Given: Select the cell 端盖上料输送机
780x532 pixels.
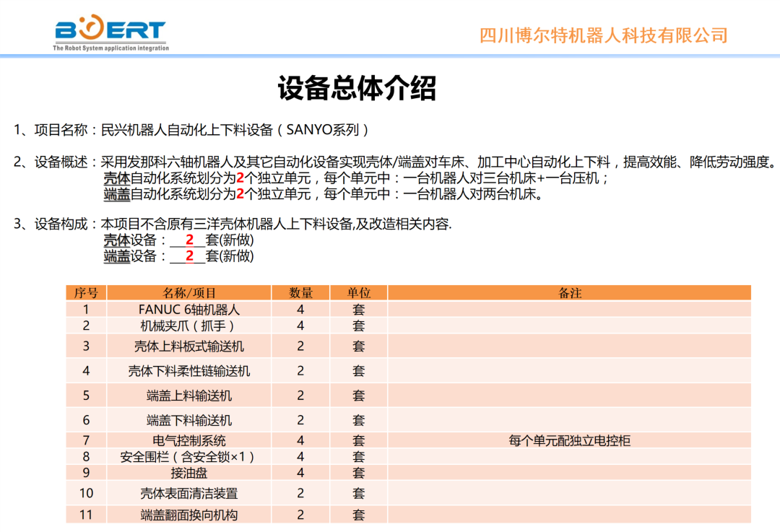Looking at the screenshot, I should [189, 396].
